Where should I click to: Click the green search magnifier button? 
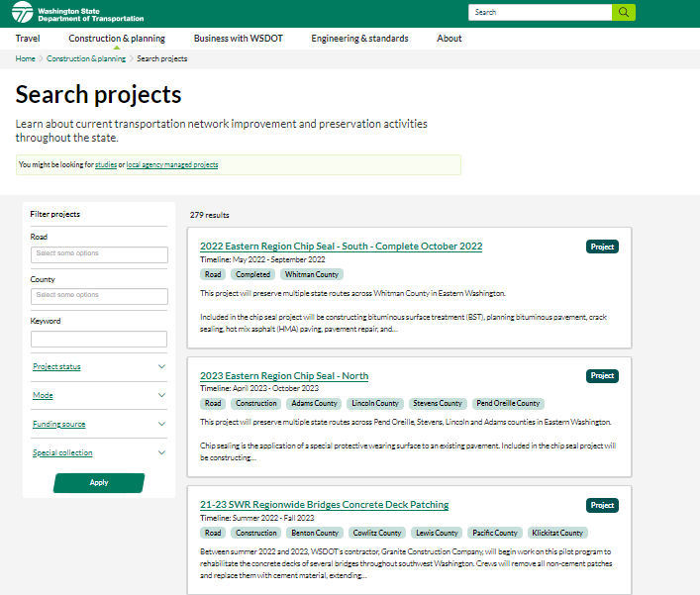[x=624, y=13]
